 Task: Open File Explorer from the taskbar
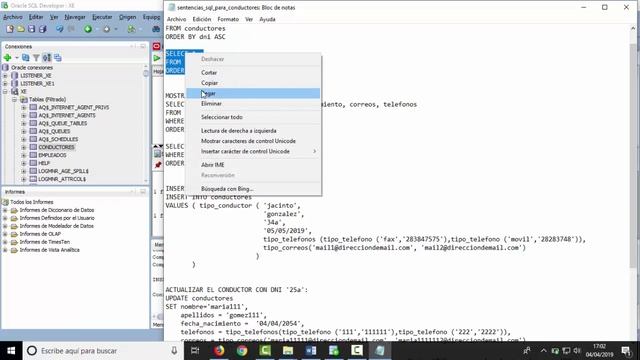(x=288, y=351)
